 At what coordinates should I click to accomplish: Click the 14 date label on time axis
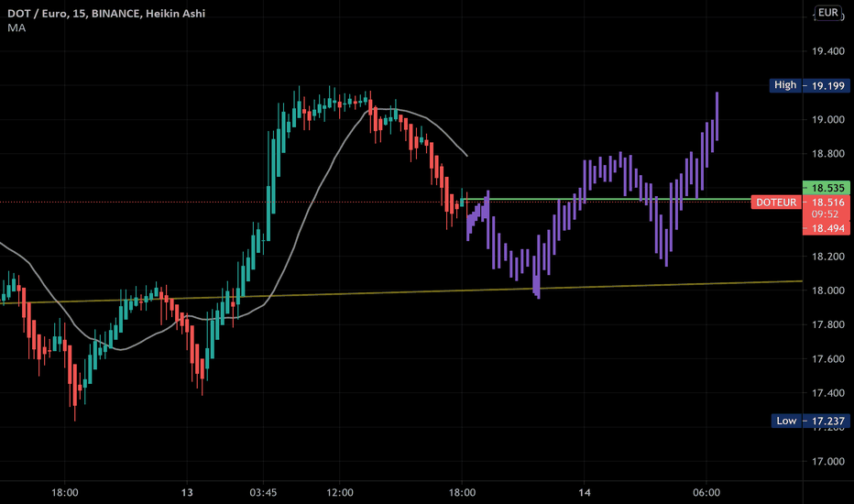coord(584,493)
